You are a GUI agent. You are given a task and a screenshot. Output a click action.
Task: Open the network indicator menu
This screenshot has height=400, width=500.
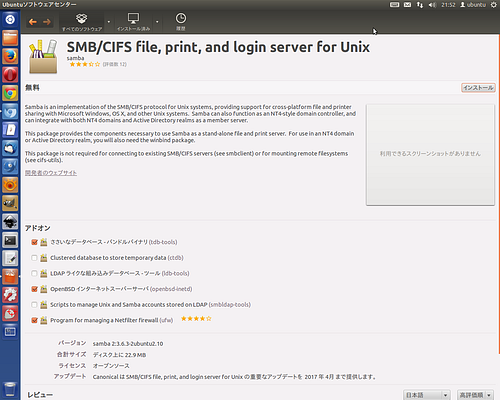tap(420, 5)
